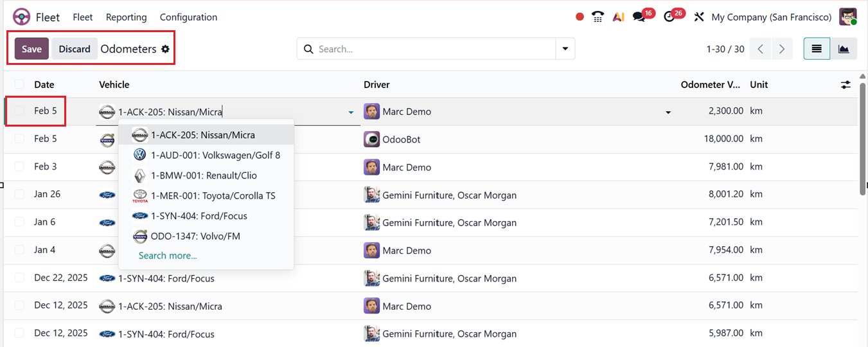This screenshot has height=347, width=868.
Task: Switch to graph view
Action: (x=844, y=49)
